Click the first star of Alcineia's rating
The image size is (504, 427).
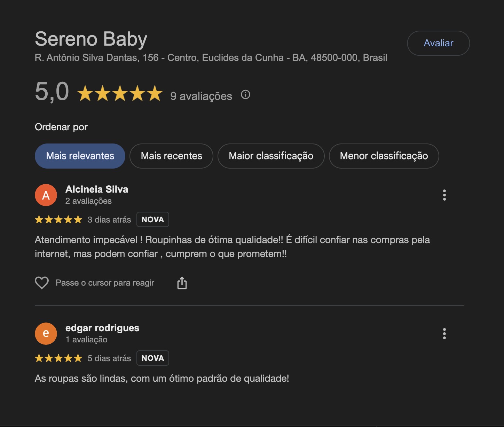(x=39, y=219)
